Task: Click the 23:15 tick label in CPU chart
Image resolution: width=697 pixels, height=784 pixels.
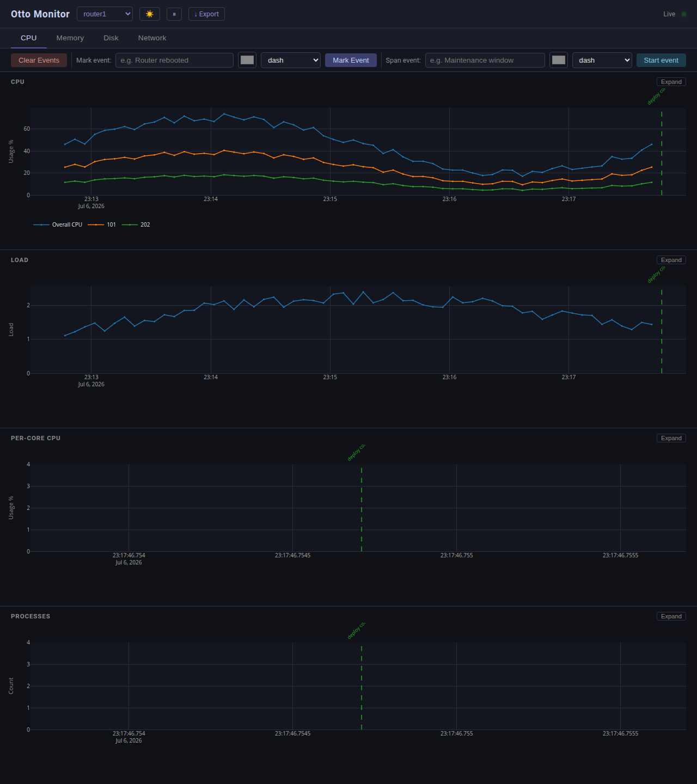Action: (x=330, y=199)
